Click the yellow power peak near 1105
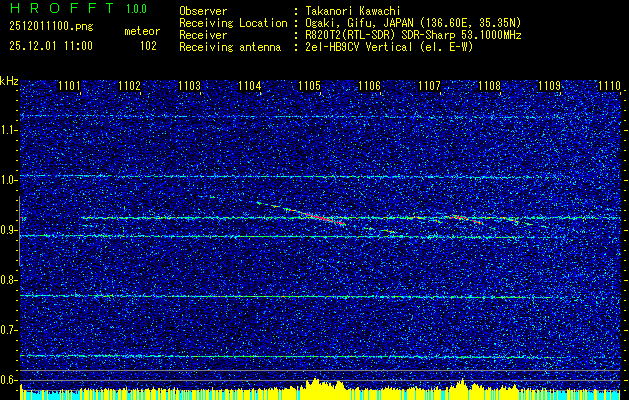The image size is (629, 400). [x=316, y=384]
